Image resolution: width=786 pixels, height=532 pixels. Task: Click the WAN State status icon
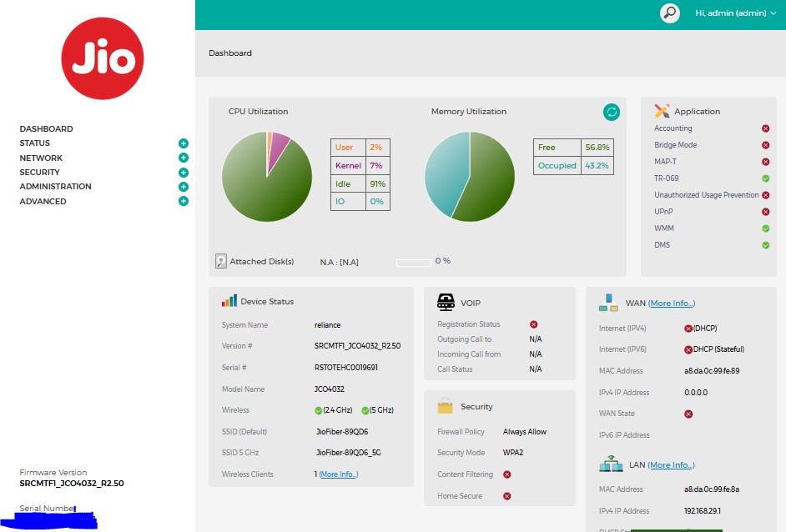[x=688, y=414]
